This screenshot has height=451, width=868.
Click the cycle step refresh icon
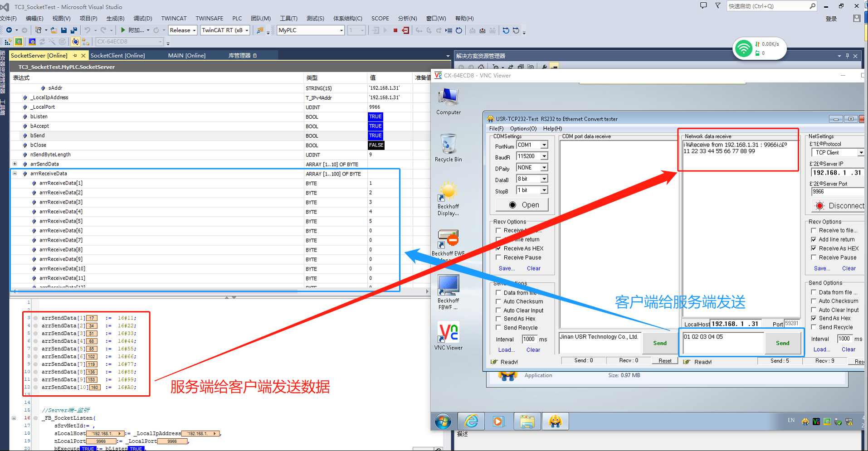coord(459,30)
